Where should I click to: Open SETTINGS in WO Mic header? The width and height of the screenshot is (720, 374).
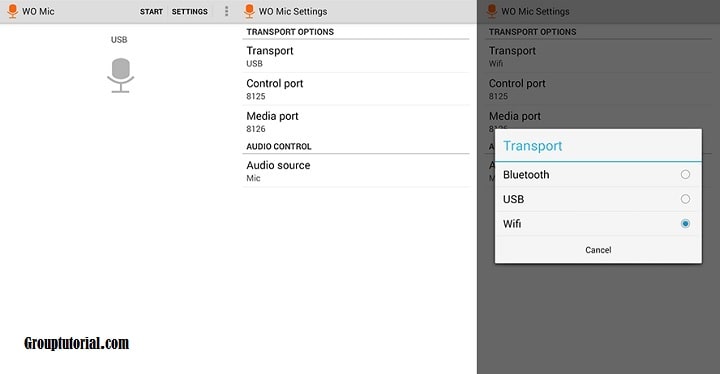(190, 11)
